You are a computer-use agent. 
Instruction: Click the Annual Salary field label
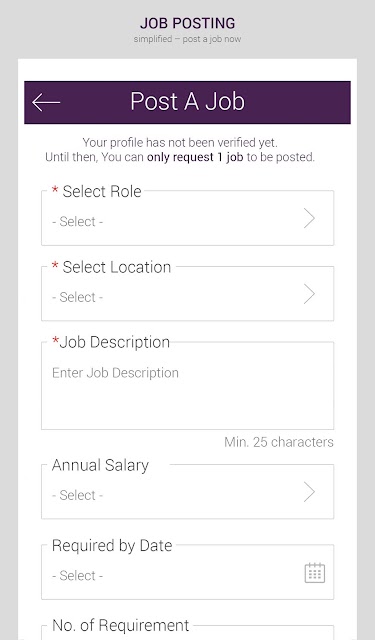pos(100,465)
